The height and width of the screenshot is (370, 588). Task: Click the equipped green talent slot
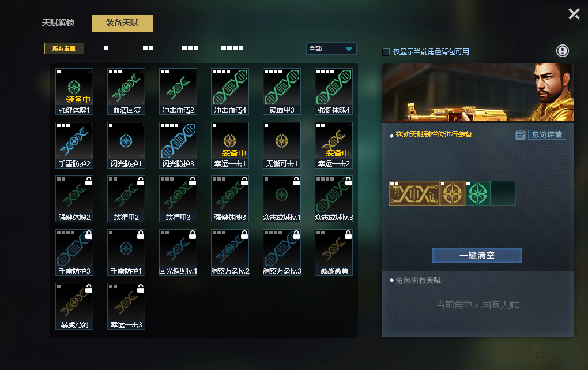[477, 193]
